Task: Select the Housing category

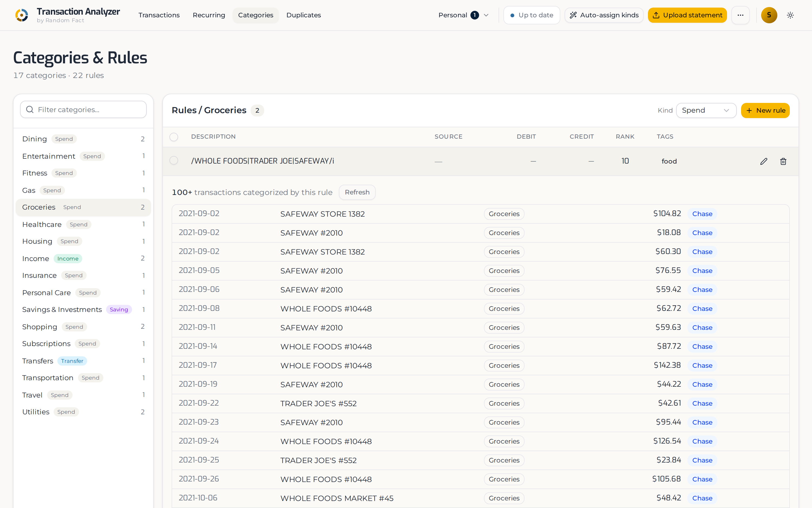Action: (x=83, y=241)
